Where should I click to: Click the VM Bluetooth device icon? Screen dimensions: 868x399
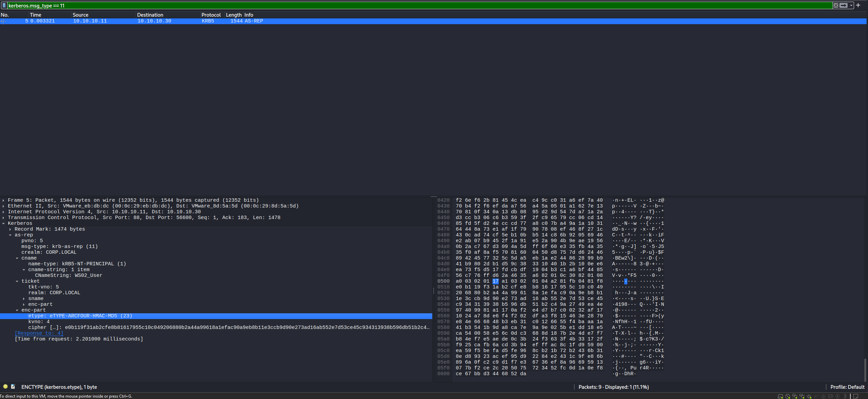(837, 396)
